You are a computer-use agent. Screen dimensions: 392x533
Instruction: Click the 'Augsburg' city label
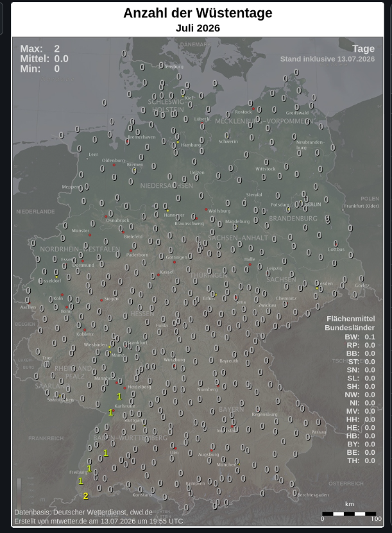point(209,455)
